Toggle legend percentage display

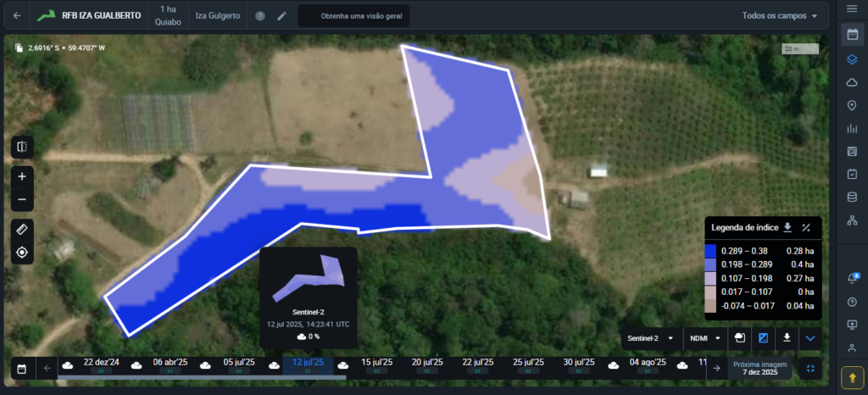point(806,227)
